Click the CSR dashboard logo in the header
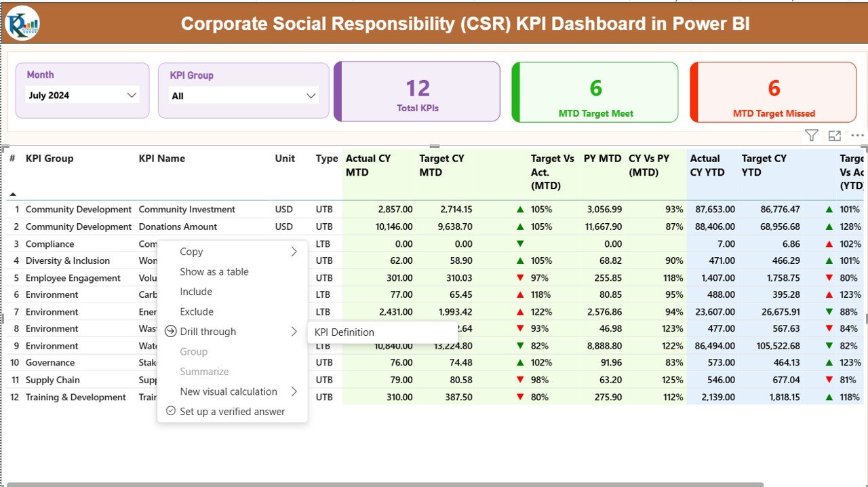Screen dimensions: 868x487 (x=22, y=22)
